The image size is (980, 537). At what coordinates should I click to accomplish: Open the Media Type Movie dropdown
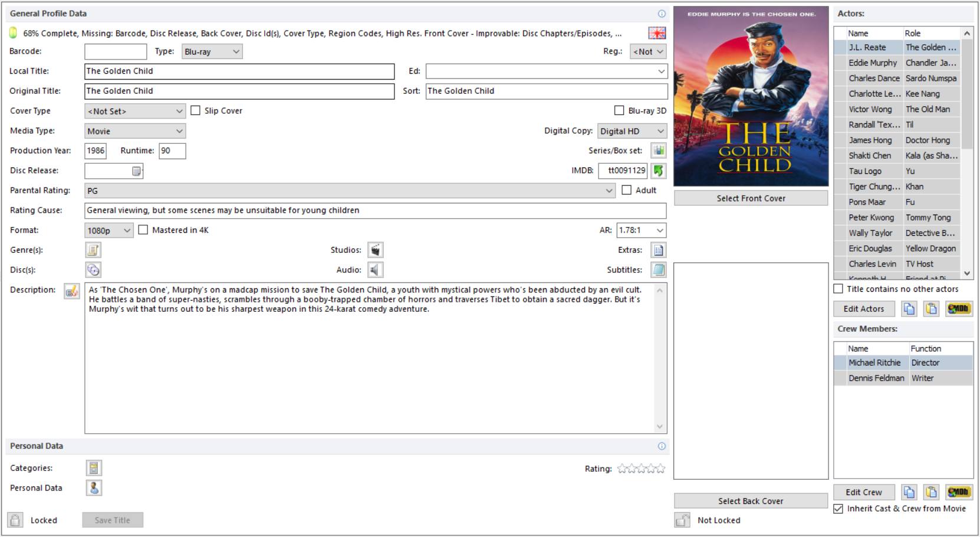coord(135,131)
